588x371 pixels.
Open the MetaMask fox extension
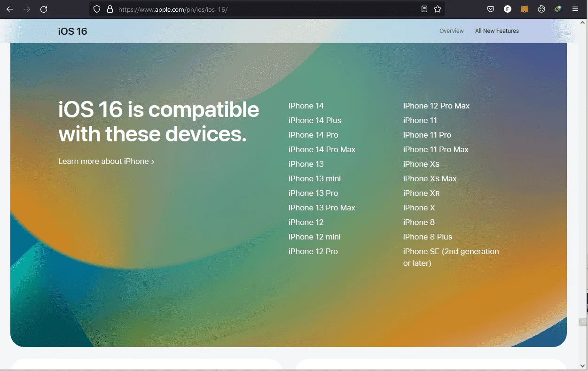tap(525, 9)
